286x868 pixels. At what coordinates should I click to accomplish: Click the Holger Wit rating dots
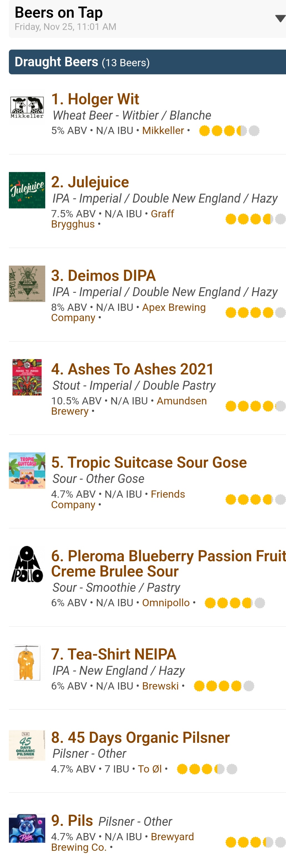tap(229, 130)
